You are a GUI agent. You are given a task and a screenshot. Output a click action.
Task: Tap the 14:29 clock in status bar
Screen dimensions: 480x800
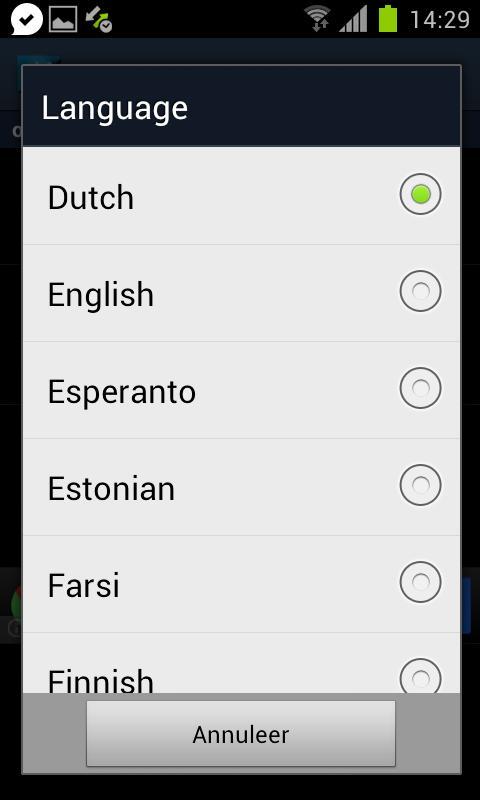[x=440, y=20]
